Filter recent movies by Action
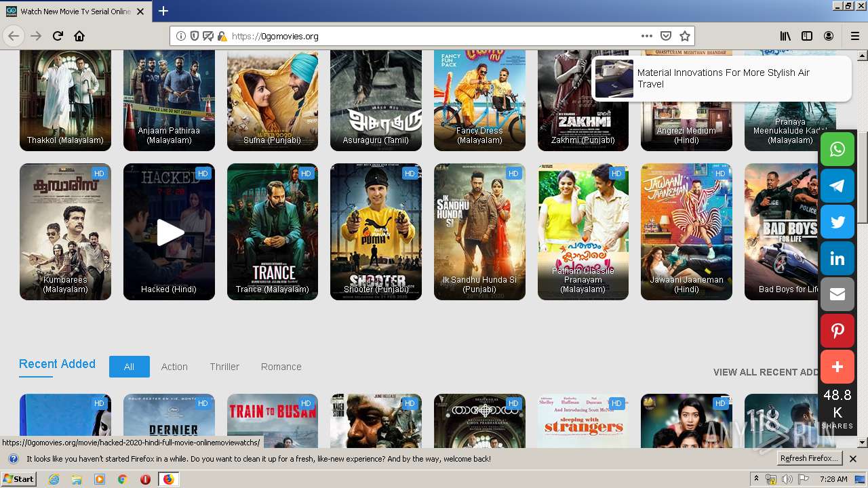868x488 pixels. pos(174,367)
